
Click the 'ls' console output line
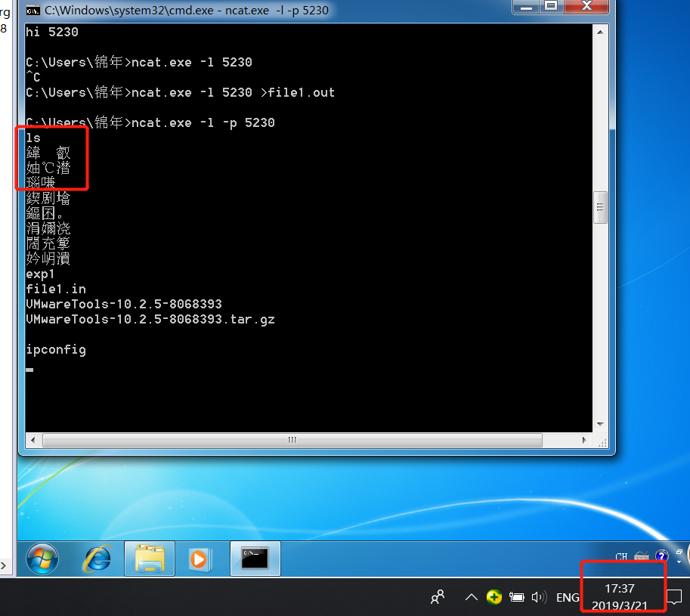click(33, 138)
